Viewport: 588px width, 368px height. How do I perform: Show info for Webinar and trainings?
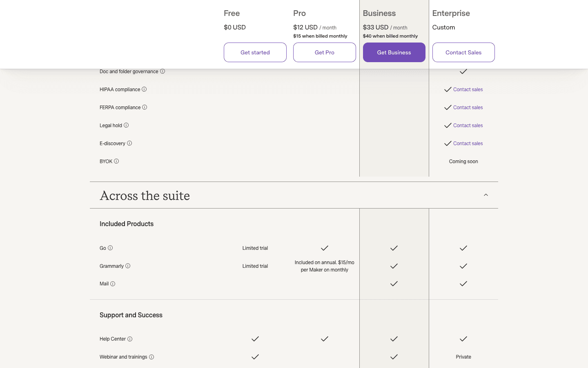(151, 357)
